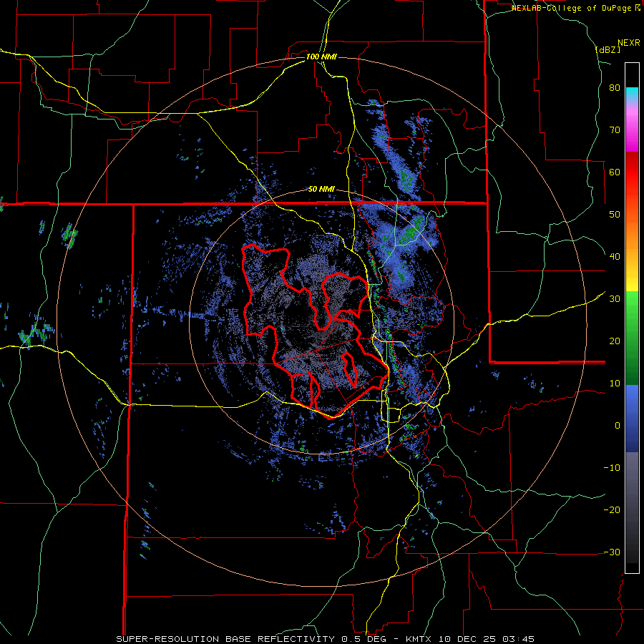
Task: Click the -10 value on the dBZ scale
Action: point(612,468)
